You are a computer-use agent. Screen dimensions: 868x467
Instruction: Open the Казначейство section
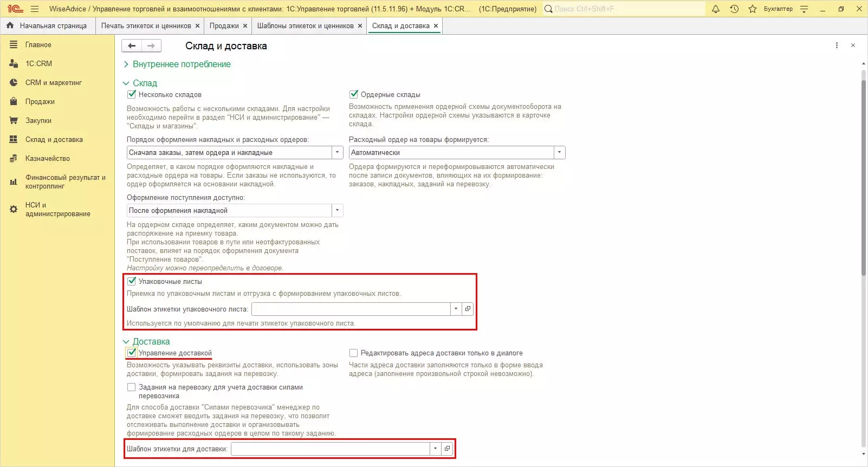[x=48, y=158]
